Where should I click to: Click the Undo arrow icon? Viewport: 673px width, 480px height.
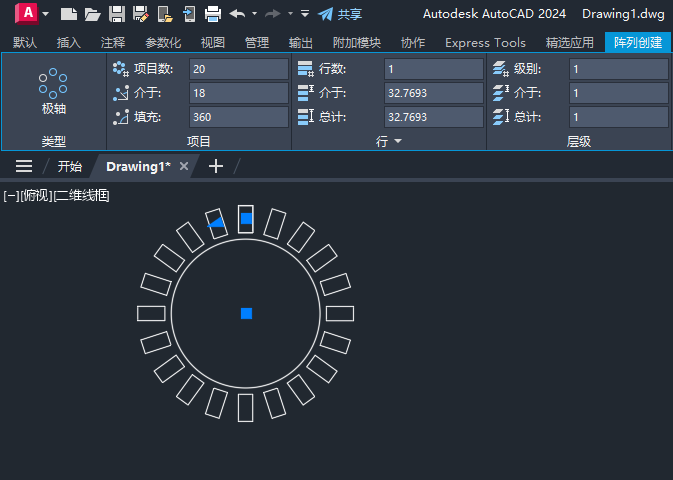(237, 14)
